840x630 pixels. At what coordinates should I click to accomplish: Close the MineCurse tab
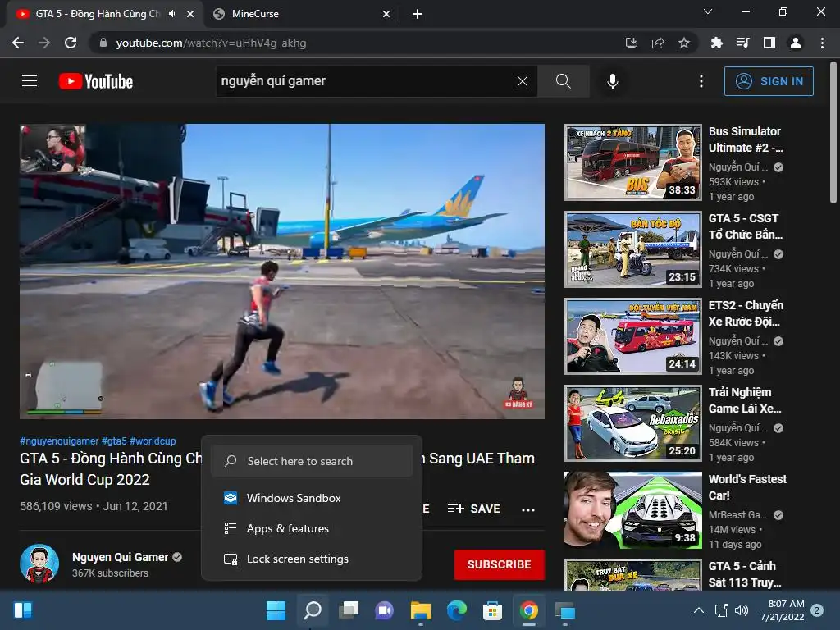coord(386,14)
